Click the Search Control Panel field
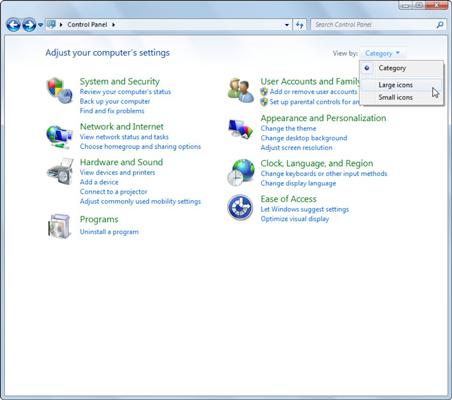 (378, 25)
